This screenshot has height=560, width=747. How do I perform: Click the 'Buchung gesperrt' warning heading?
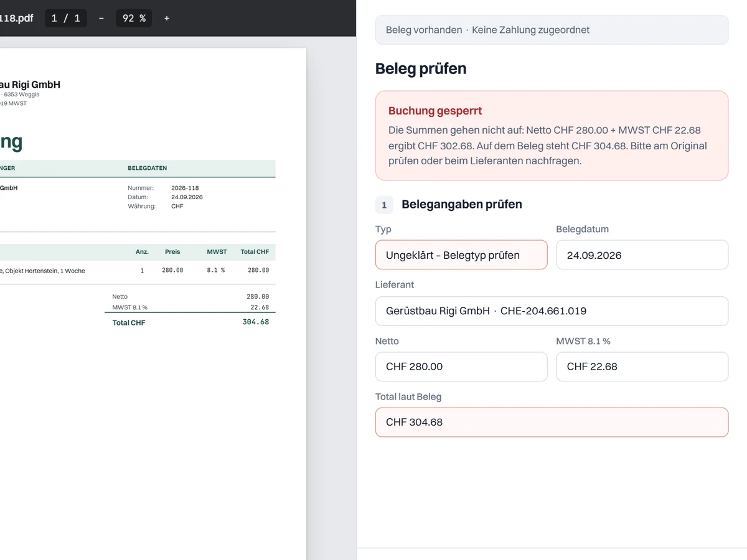click(435, 111)
